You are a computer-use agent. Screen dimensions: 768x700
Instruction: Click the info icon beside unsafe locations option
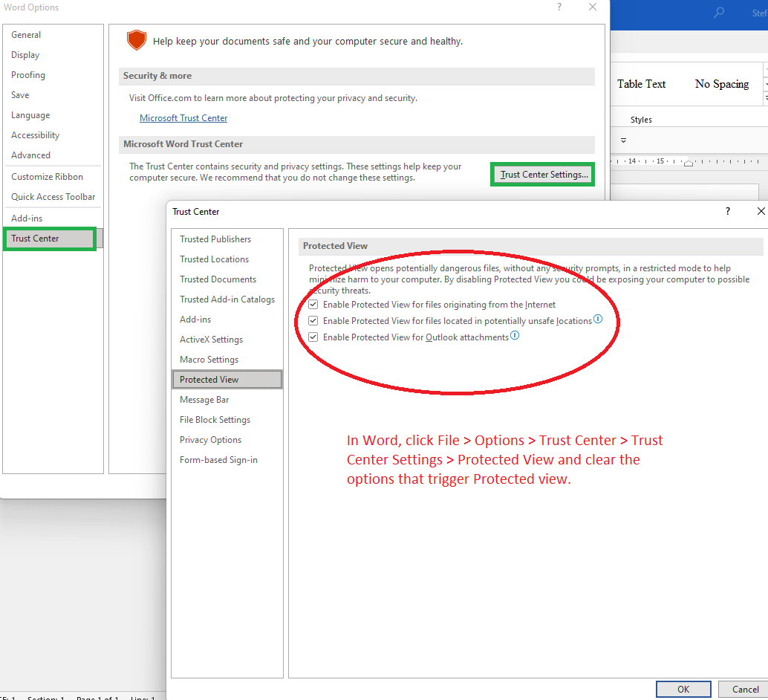598,319
